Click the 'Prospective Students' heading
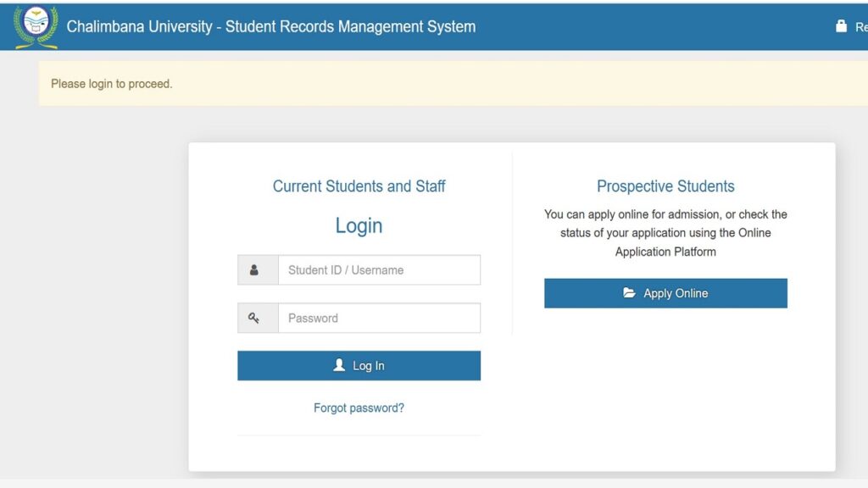Screen dimensions: 868x488 (x=665, y=186)
